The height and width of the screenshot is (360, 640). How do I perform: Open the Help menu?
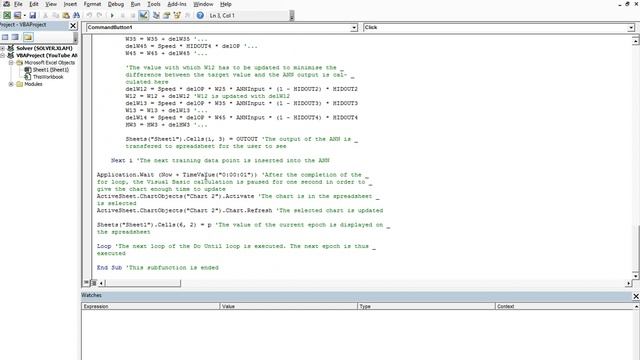tap(226, 4)
